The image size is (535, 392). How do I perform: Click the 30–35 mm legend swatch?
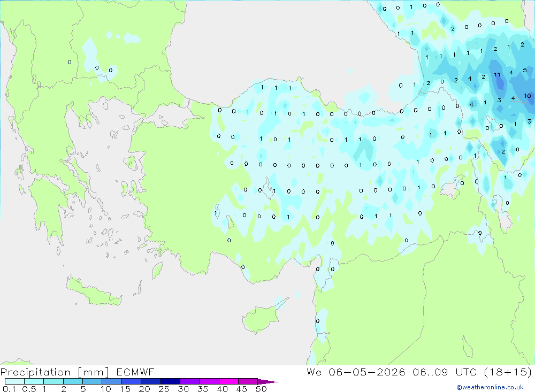tap(189, 381)
